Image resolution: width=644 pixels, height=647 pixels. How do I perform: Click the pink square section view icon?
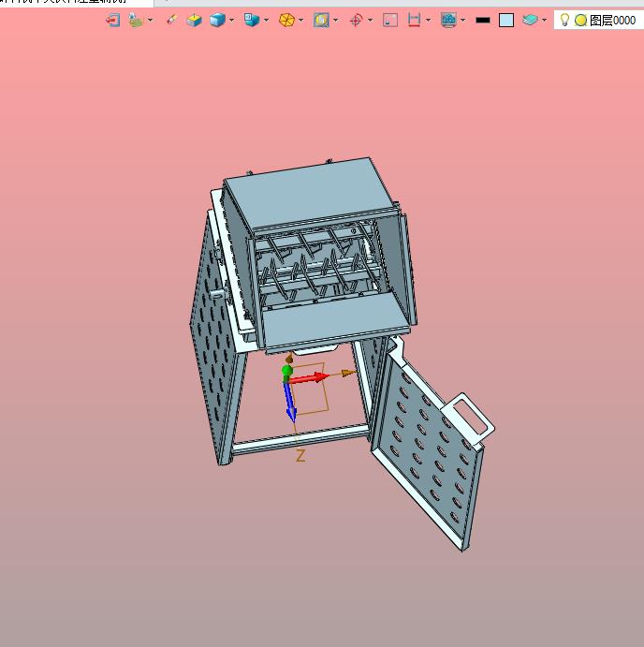pyautogui.click(x=390, y=20)
